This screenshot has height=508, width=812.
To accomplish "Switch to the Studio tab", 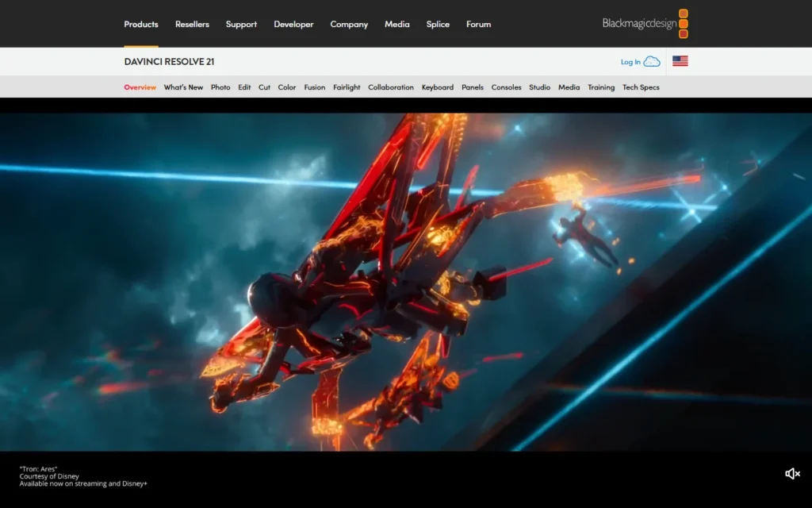I will 539,87.
